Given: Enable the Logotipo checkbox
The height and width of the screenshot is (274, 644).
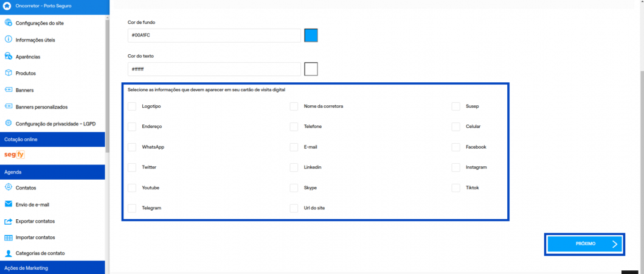Looking at the screenshot, I should pyautogui.click(x=132, y=107).
